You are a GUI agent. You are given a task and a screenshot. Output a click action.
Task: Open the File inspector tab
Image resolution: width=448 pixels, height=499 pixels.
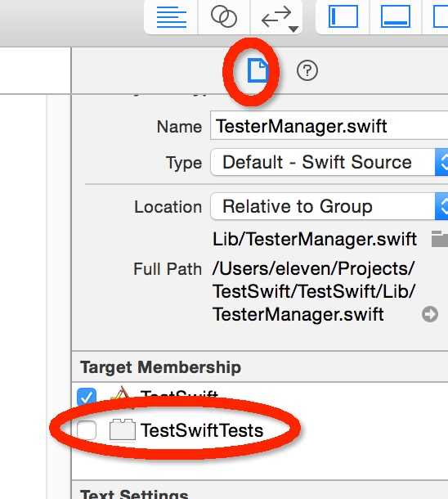258,70
